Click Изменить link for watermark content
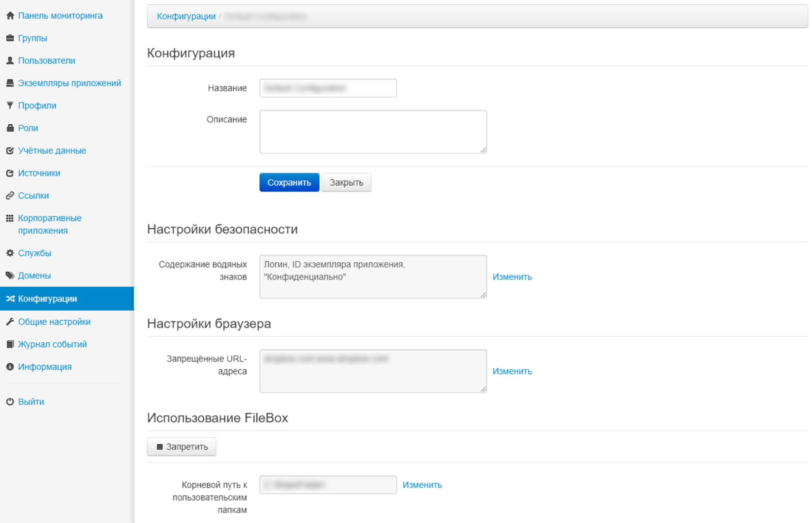Image resolution: width=812 pixels, height=523 pixels. pos(512,277)
